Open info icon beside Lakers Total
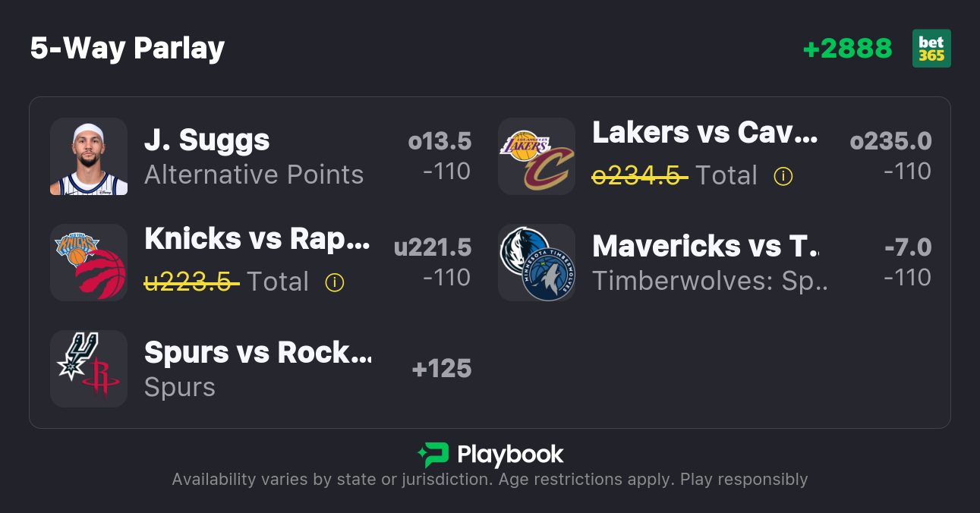 (x=783, y=176)
